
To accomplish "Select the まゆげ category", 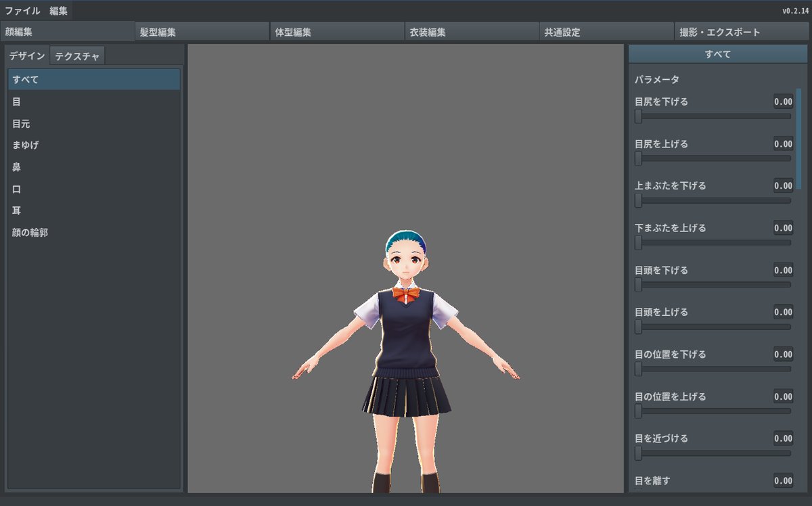I will pos(26,145).
